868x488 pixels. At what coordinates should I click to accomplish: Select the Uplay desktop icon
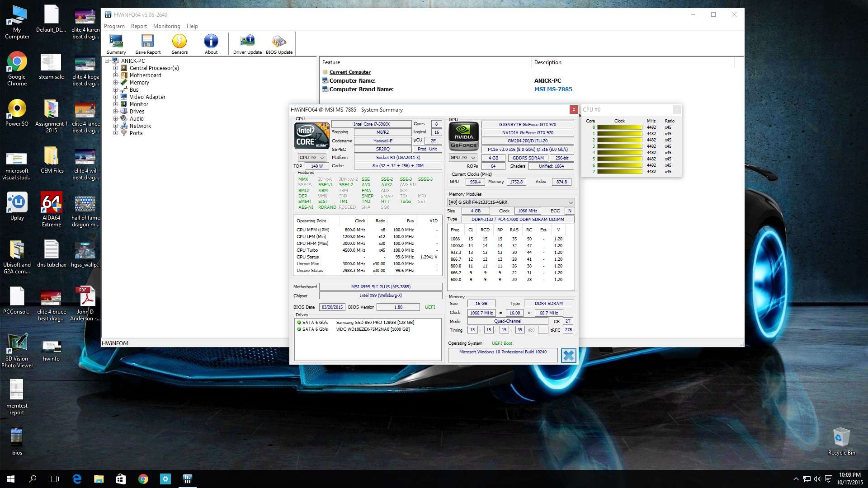(x=17, y=206)
